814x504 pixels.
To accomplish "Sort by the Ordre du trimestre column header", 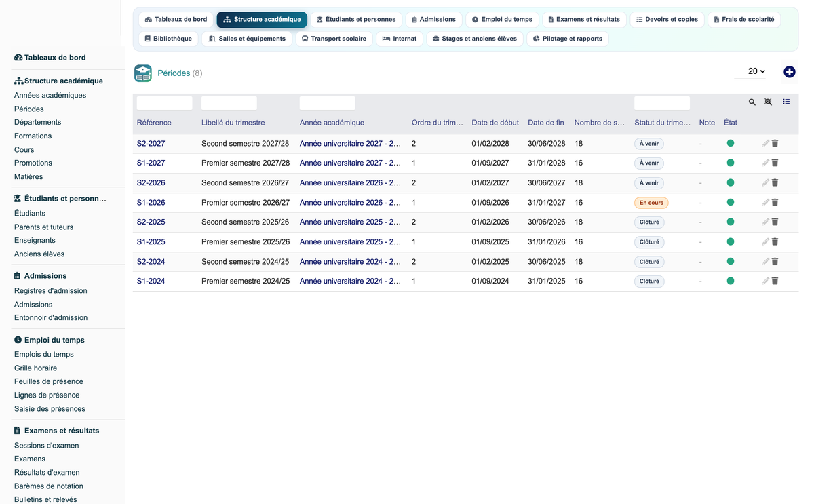I will [x=438, y=123].
